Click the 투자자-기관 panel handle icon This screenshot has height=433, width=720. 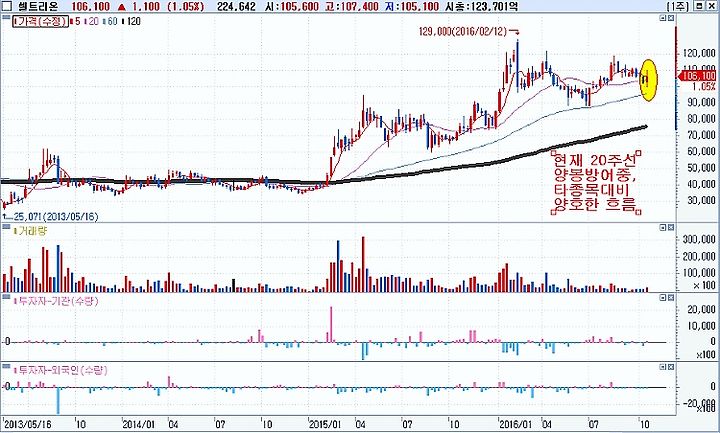6,297
